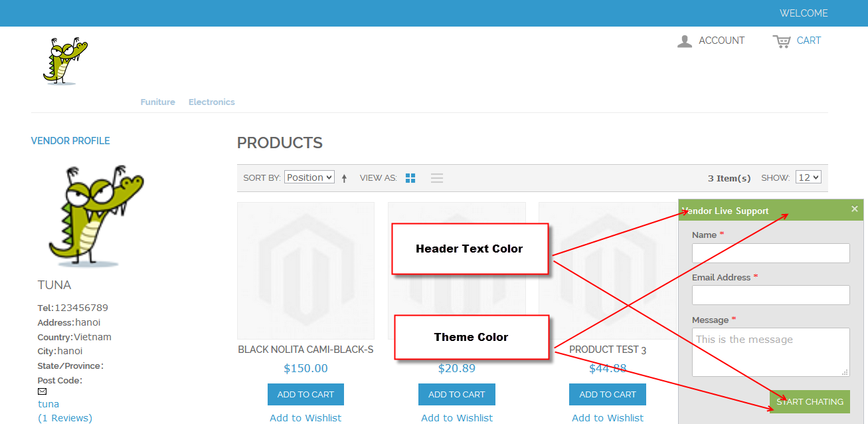Open the Black Nolita Cami product image
The image size is (868, 424).
[305, 270]
